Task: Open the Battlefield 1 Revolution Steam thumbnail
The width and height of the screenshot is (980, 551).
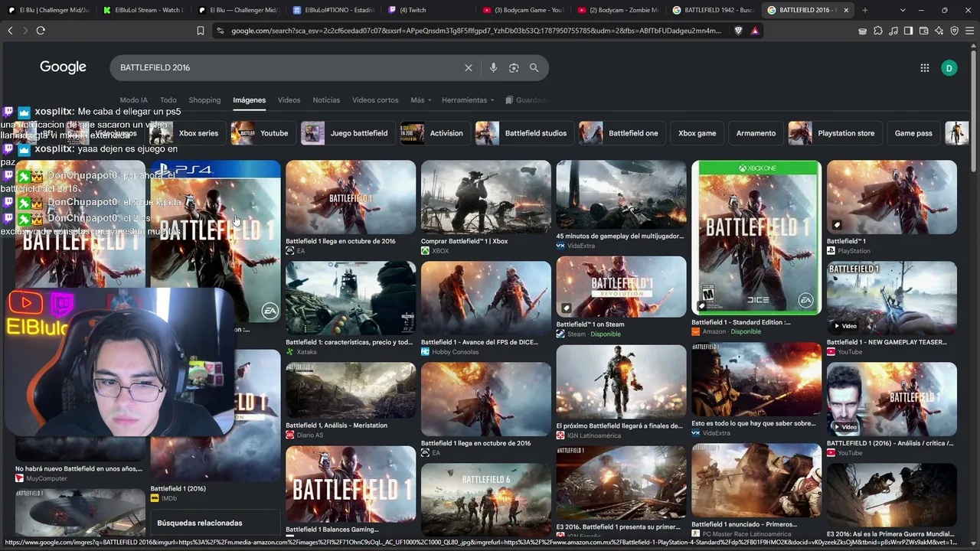Action: pyautogui.click(x=621, y=286)
